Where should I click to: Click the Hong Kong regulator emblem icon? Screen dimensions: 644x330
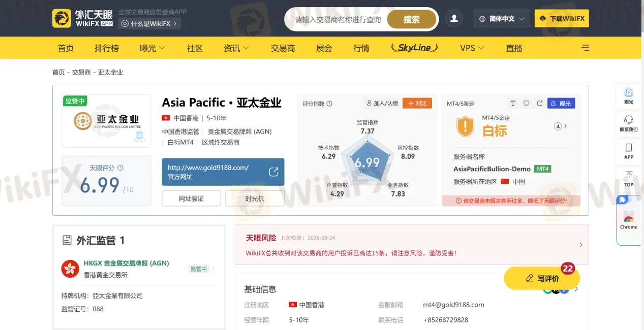[70, 269]
